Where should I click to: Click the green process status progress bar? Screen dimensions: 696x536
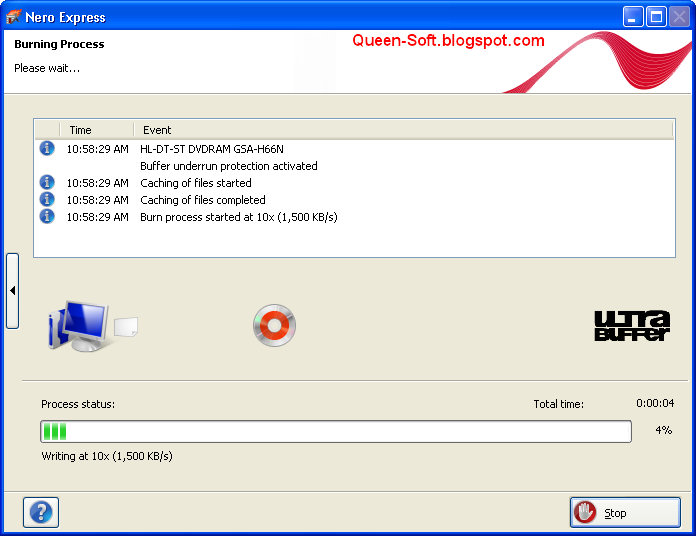point(336,431)
